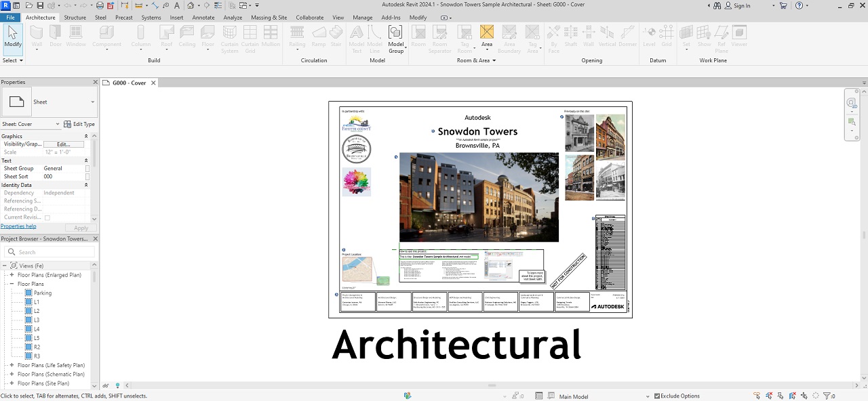Open the Default 3D View house icon
The image size is (868, 401).
point(191,5)
